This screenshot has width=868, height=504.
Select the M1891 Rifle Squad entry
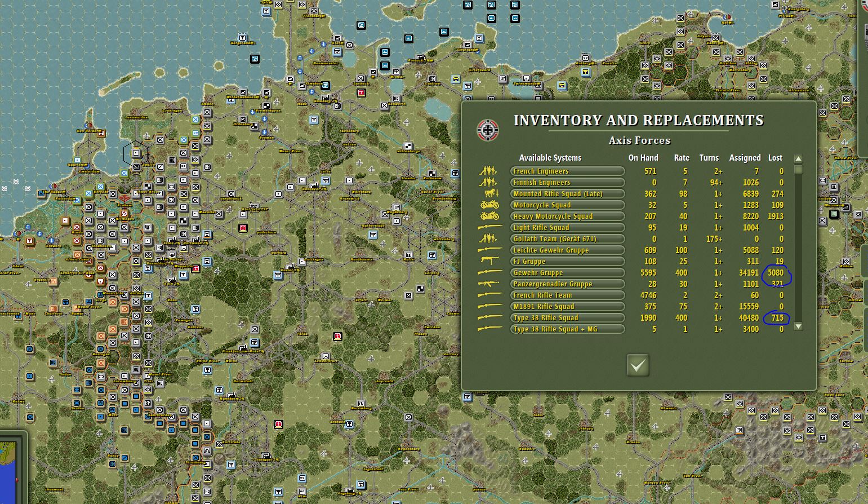point(567,306)
